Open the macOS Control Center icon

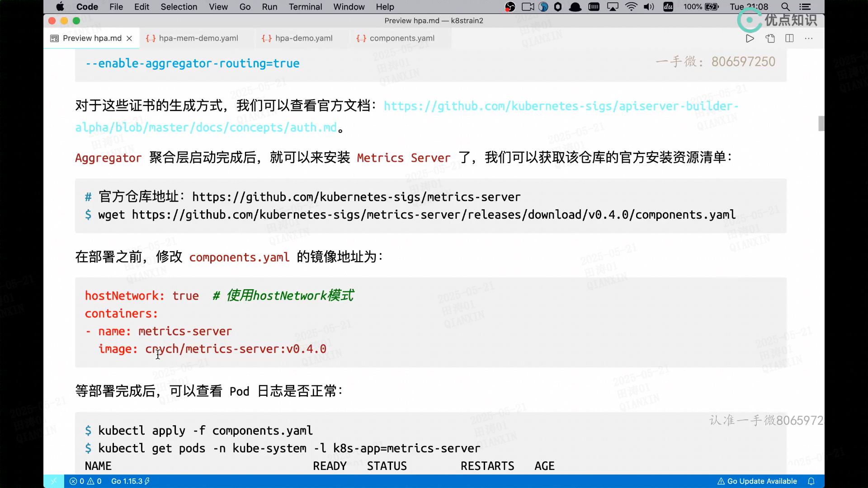click(805, 7)
